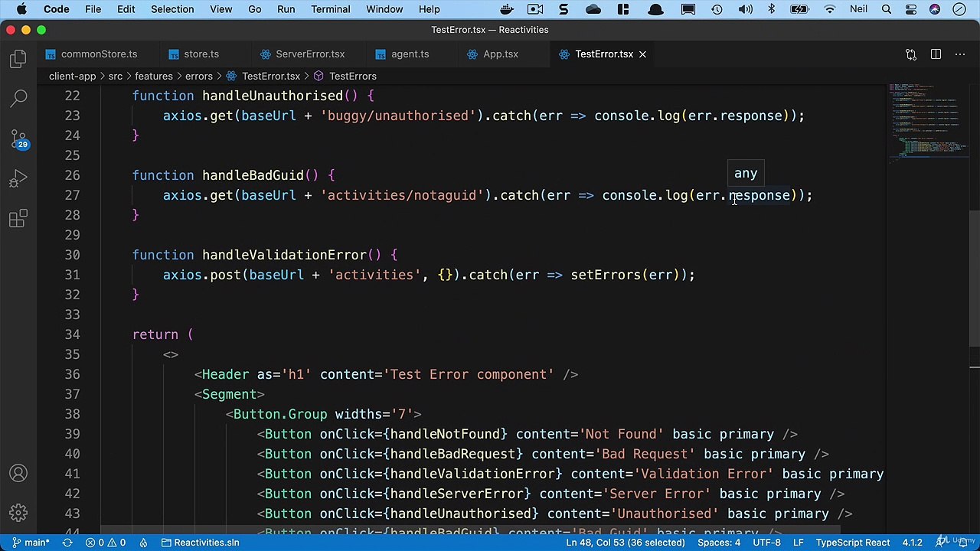The image size is (980, 551).
Task: Open Source Control view with 29 changes
Action: pos(18,139)
